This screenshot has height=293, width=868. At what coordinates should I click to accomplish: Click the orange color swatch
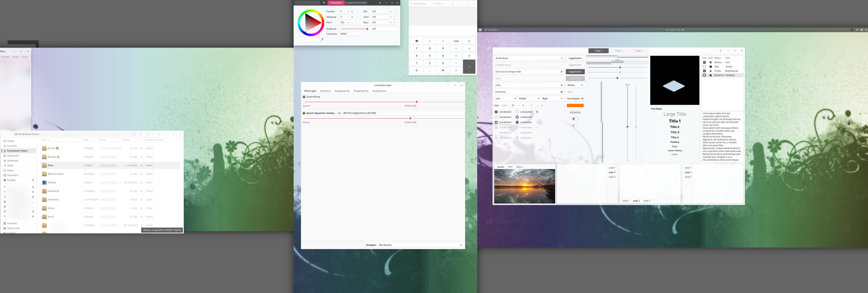click(x=575, y=105)
